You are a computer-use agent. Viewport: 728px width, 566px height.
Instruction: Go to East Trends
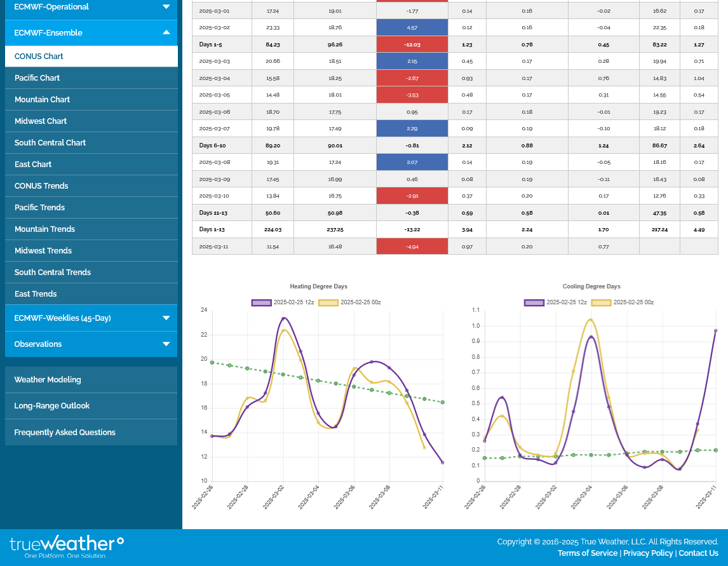point(36,294)
